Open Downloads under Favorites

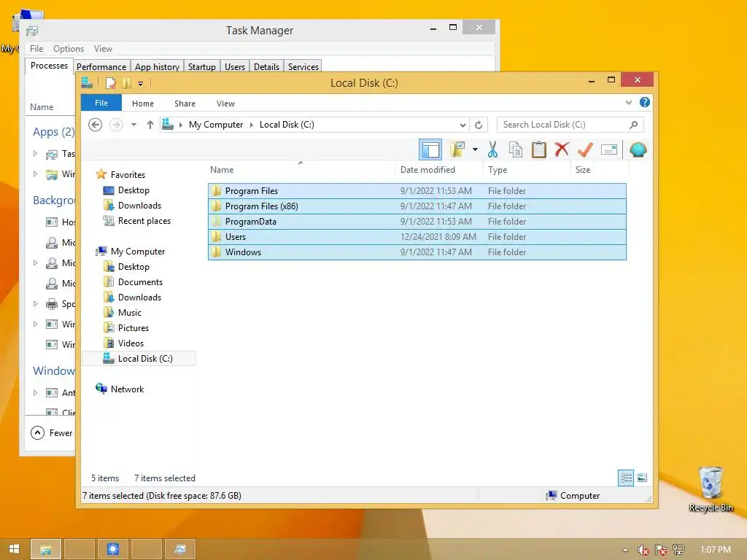139,205
